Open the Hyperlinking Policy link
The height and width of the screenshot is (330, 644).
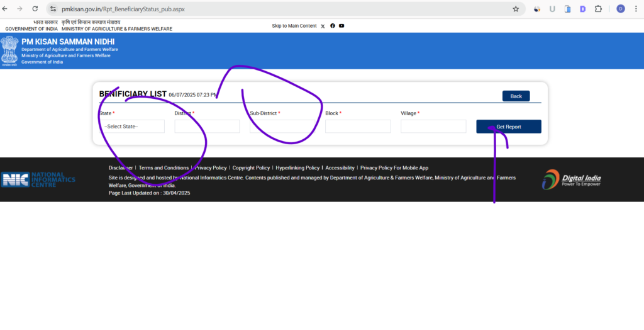(x=297, y=168)
